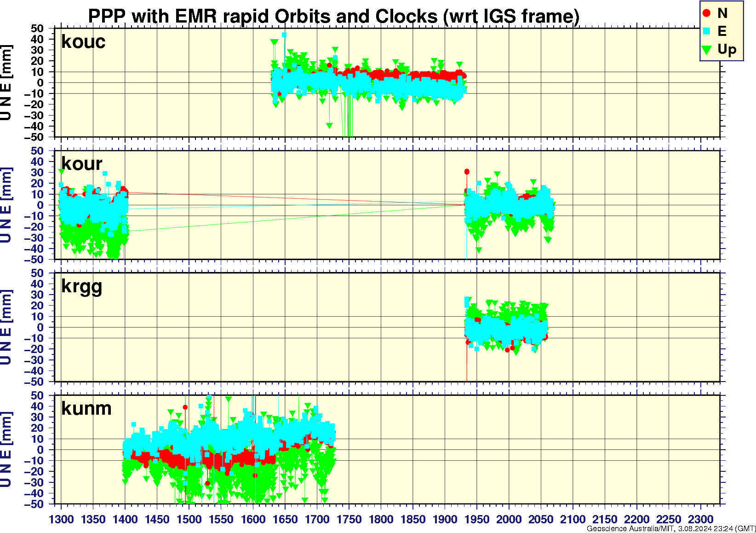Click the cyan E legend square

707,31
